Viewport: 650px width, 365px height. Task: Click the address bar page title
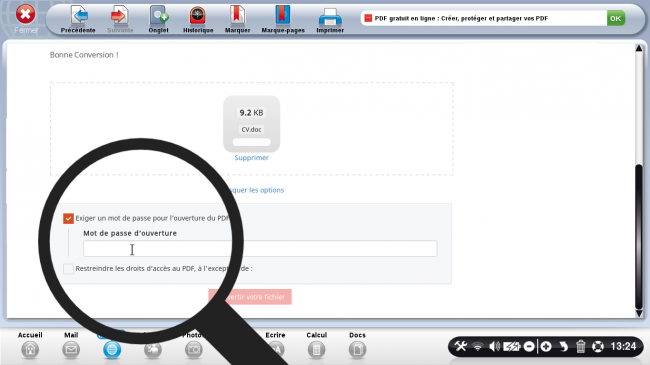coord(461,18)
